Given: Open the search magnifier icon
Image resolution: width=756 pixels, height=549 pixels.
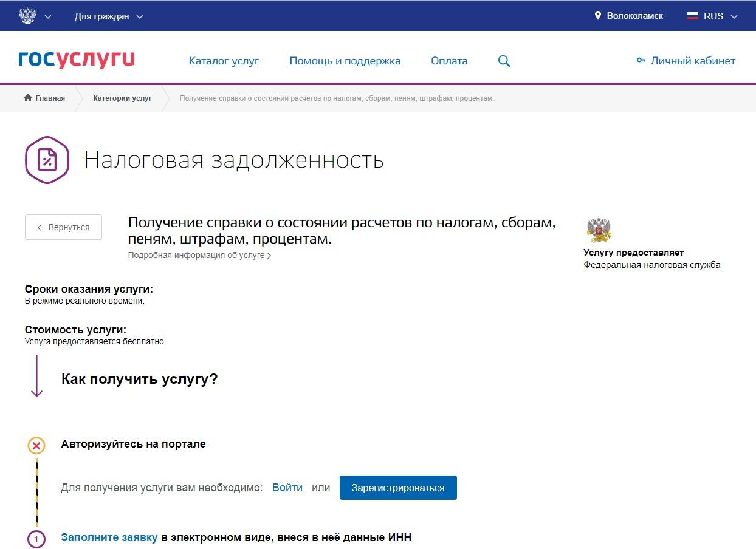Looking at the screenshot, I should click(504, 61).
